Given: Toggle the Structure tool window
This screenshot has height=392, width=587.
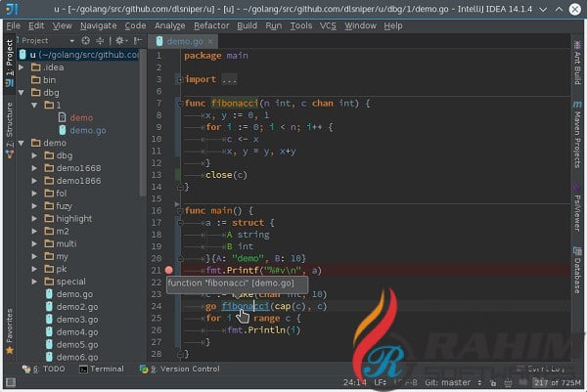Looking at the screenshot, I should point(9,119).
